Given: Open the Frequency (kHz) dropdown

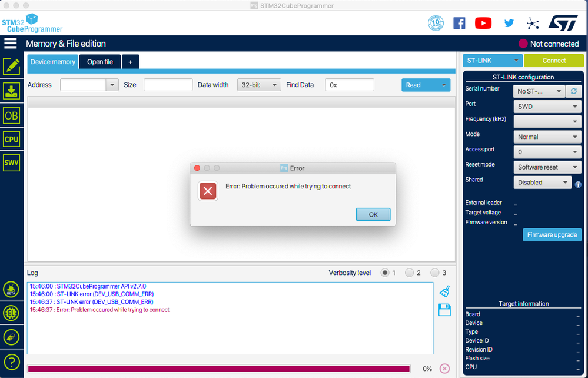Looking at the screenshot, I should coord(547,121).
